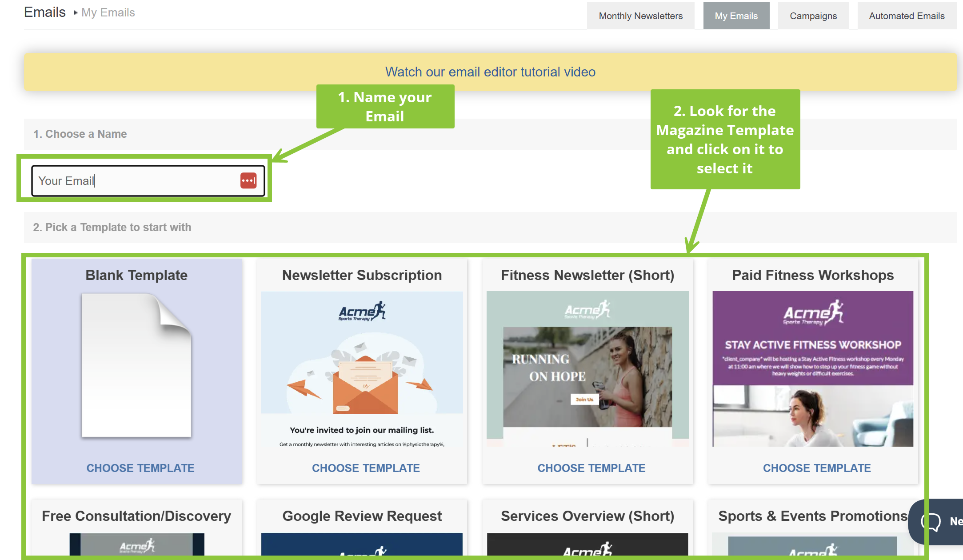
Task: Select the Running On Hope preview image
Action: click(587, 369)
